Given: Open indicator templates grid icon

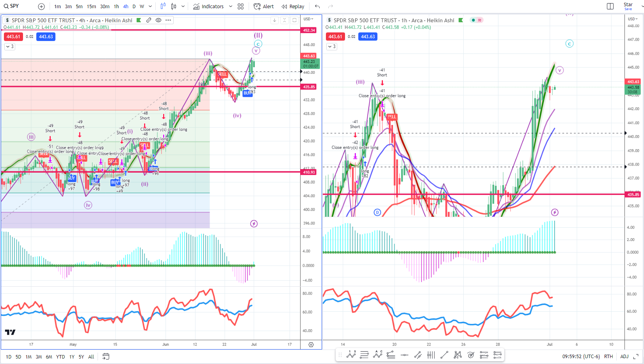Looking at the screenshot, I should tap(241, 6).
